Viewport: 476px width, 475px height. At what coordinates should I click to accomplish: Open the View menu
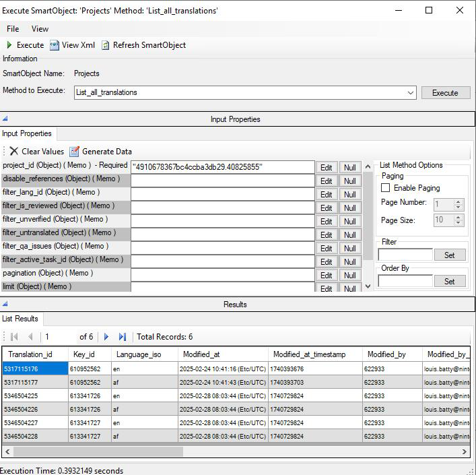[40, 29]
